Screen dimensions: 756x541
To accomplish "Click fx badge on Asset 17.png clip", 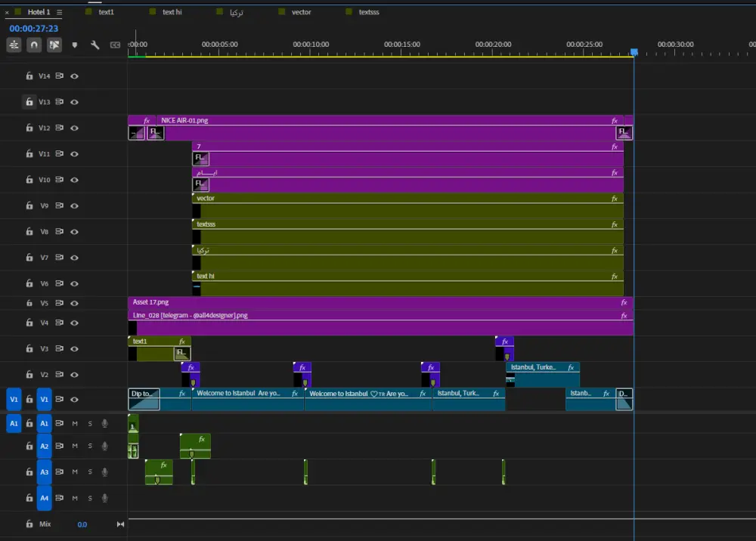I will [x=624, y=302].
